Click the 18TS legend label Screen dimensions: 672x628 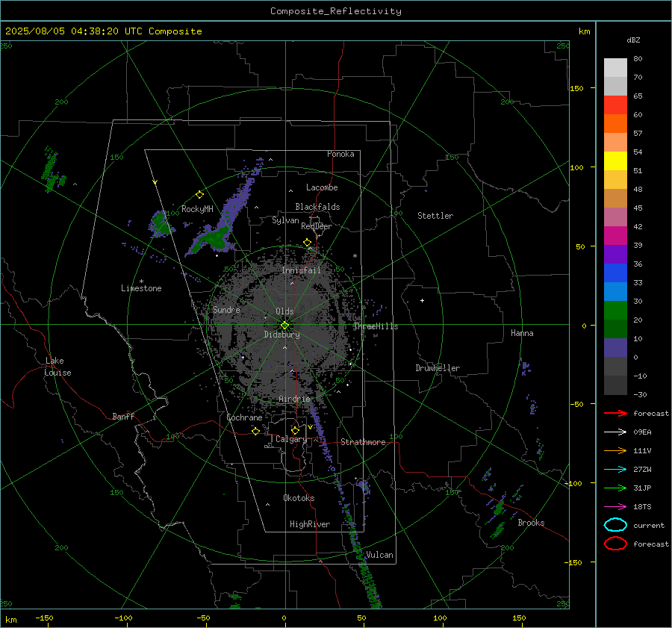pos(642,507)
